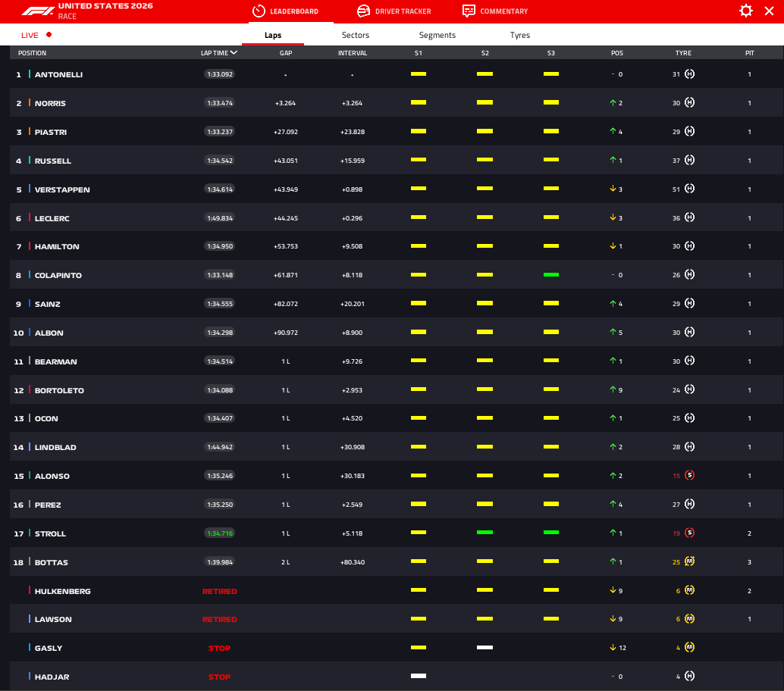Select the OCON driver name
Image resolution: width=784 pixels, height=691 pixels.
pos(46,419)
